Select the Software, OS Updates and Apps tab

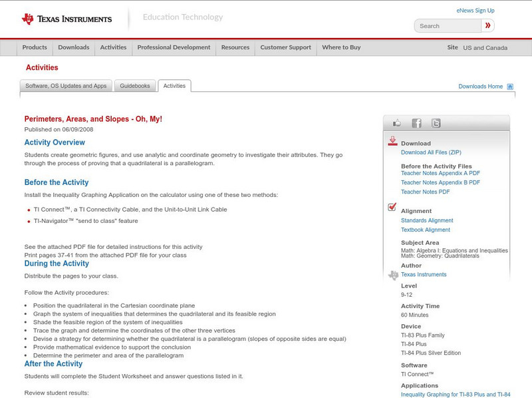click(66, 86)
